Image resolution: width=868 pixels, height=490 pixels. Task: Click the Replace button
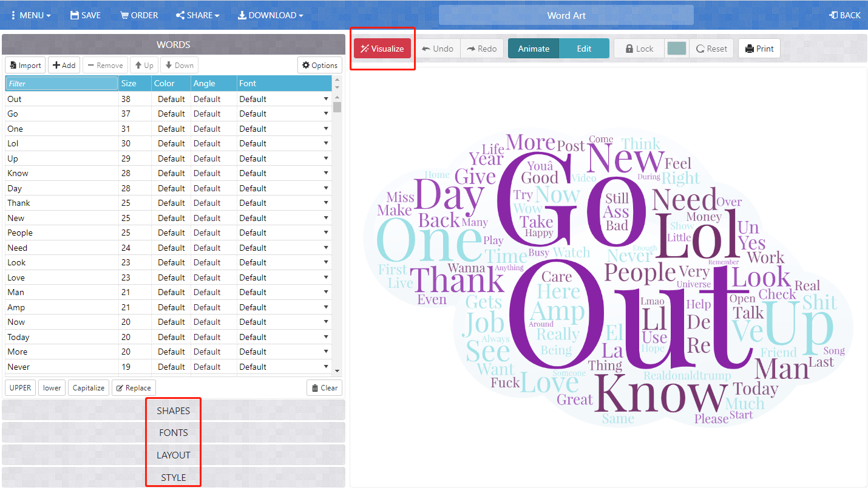134,388
